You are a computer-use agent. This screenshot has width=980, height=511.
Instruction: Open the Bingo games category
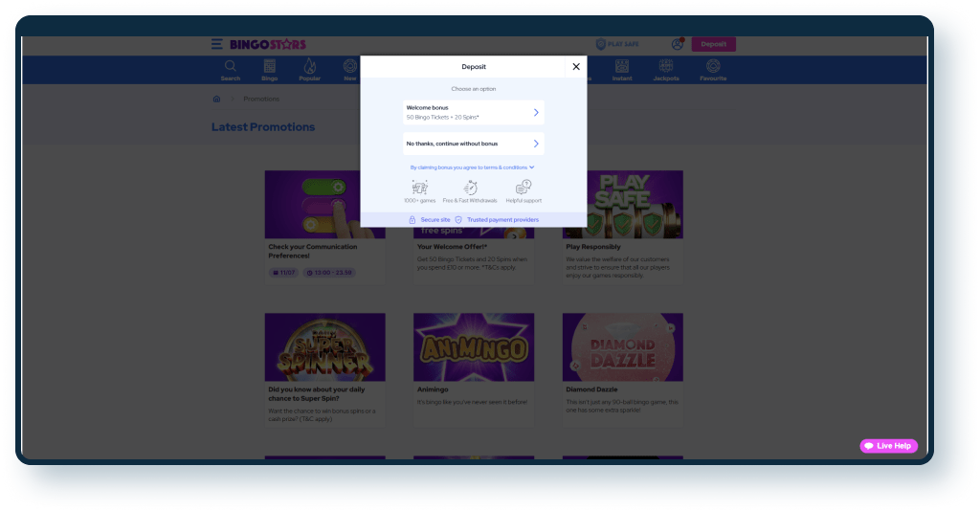269,69
